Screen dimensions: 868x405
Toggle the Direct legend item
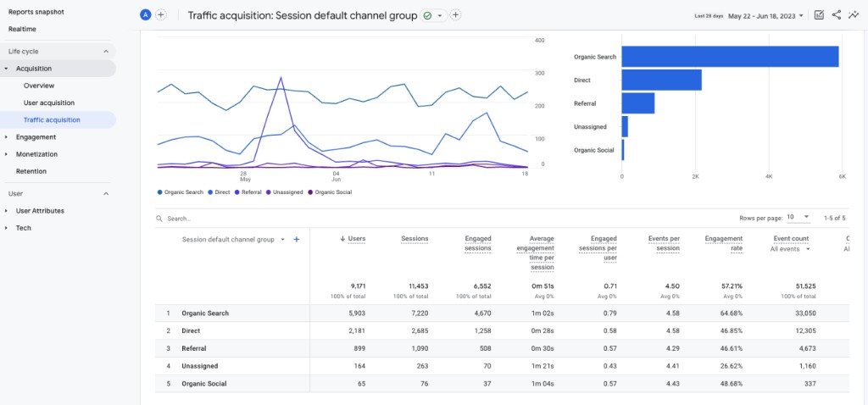(220, 192)
